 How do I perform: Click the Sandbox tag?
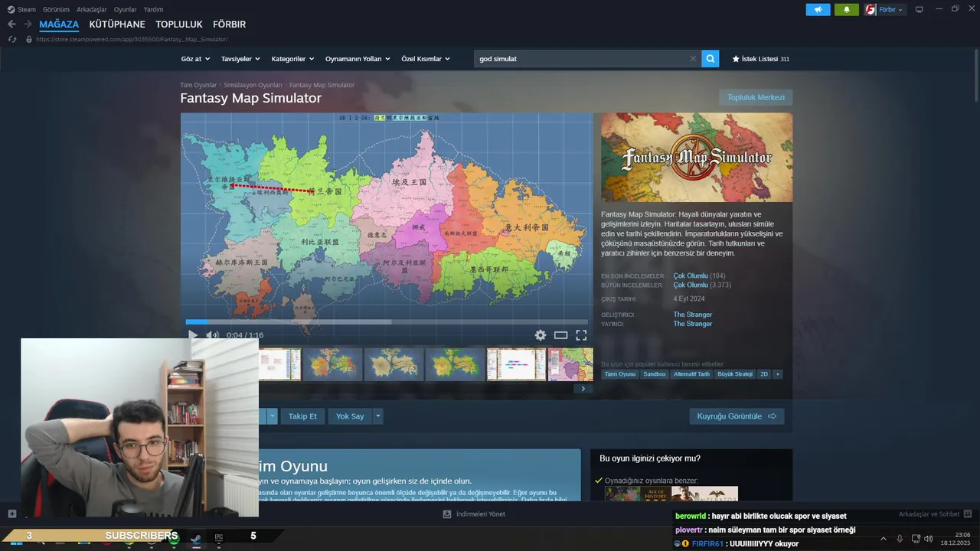[655, 374]
